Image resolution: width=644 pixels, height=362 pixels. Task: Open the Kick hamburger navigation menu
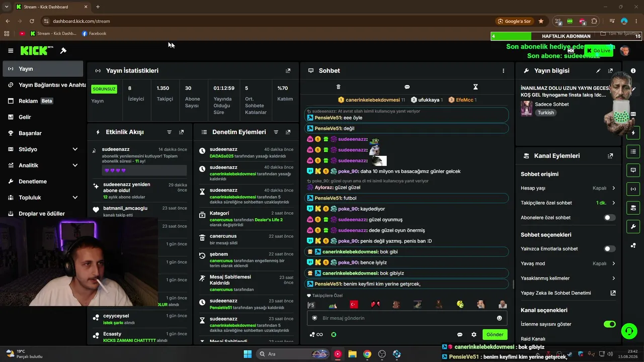11,51
